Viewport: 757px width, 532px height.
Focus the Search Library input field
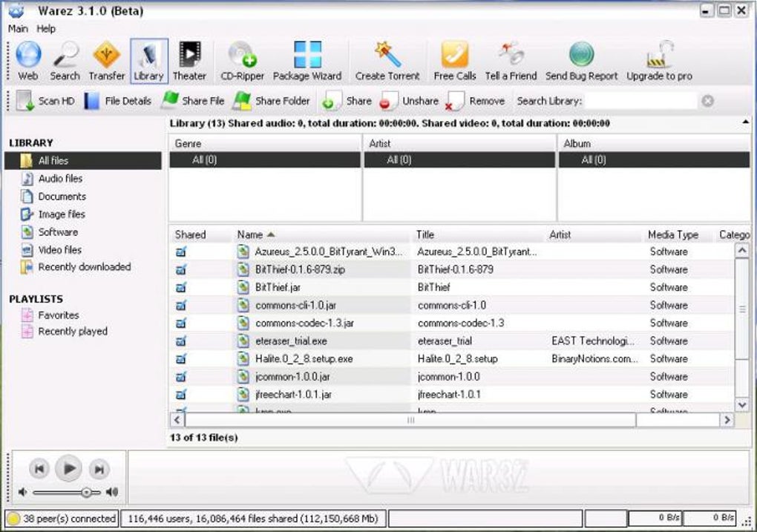tap(641, 101)
